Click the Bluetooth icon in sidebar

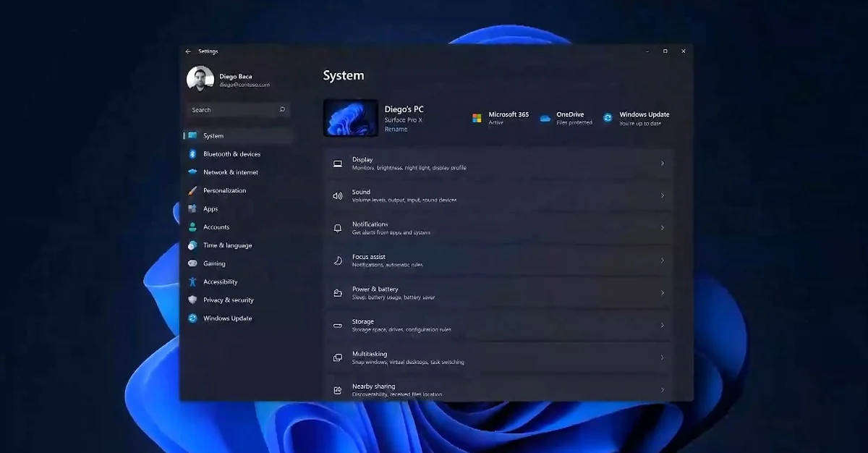[x=192, y=154]
